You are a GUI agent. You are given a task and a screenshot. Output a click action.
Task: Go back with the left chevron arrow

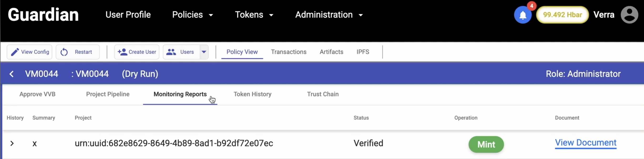tap(11, 74)
